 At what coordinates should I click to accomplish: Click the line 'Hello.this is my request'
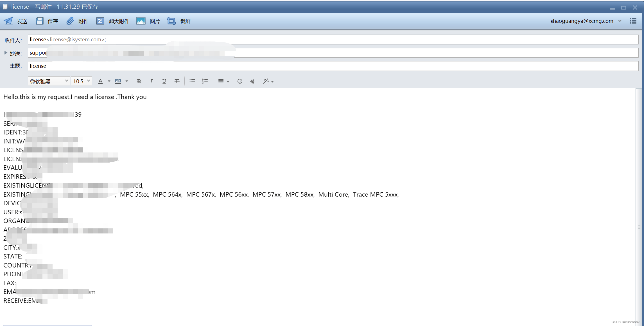pyautogui.click(x=75, y=97)
